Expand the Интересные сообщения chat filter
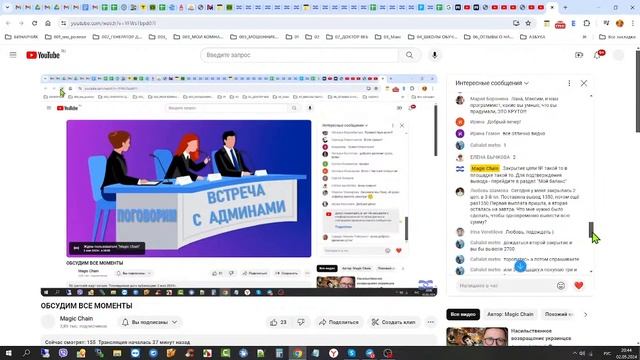640x360 pixels. 492,83
